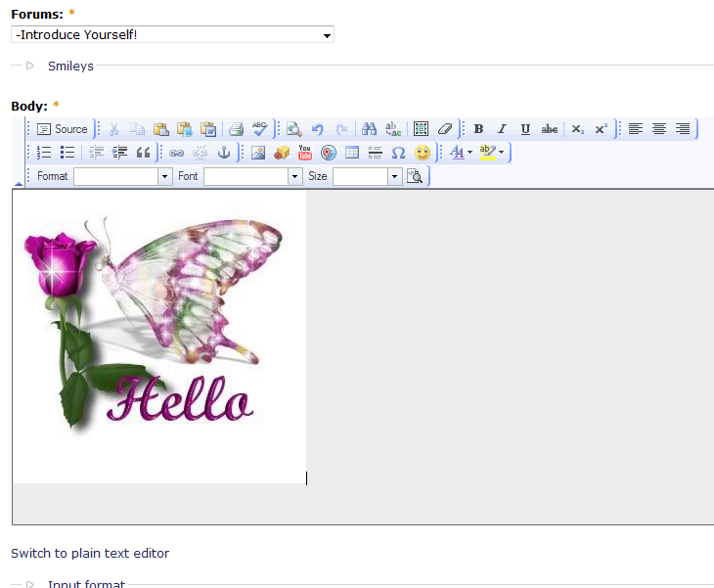714x588 pixels.
Task: Open the smiley insert icon
Action: pos(423,153)
